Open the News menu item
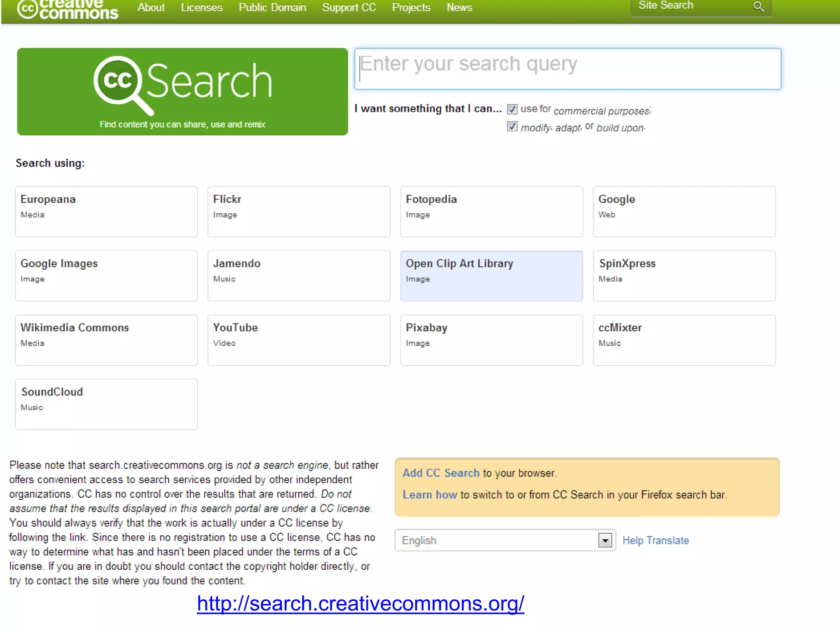The height and width of the screenshot is (630, 840). point(459,7)
